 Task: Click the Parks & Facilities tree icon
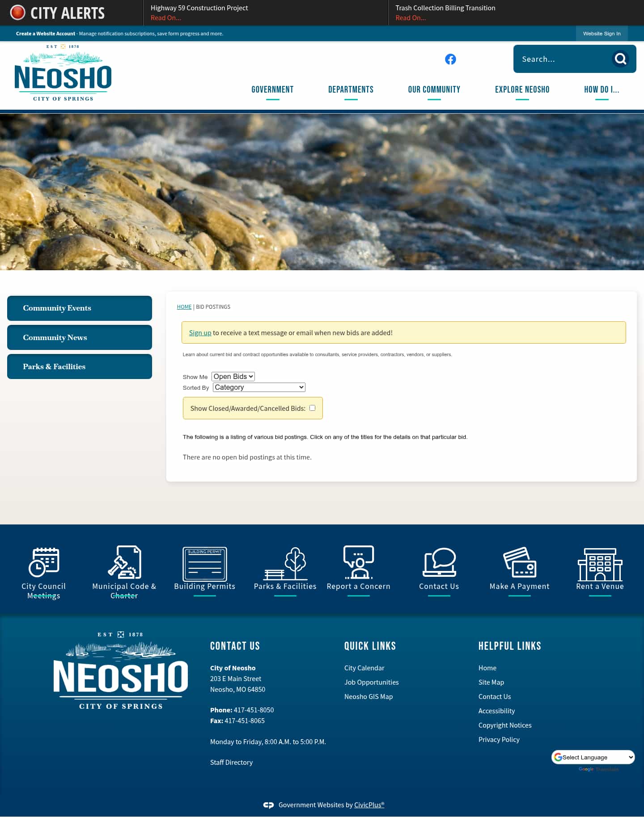pos(285,563)
